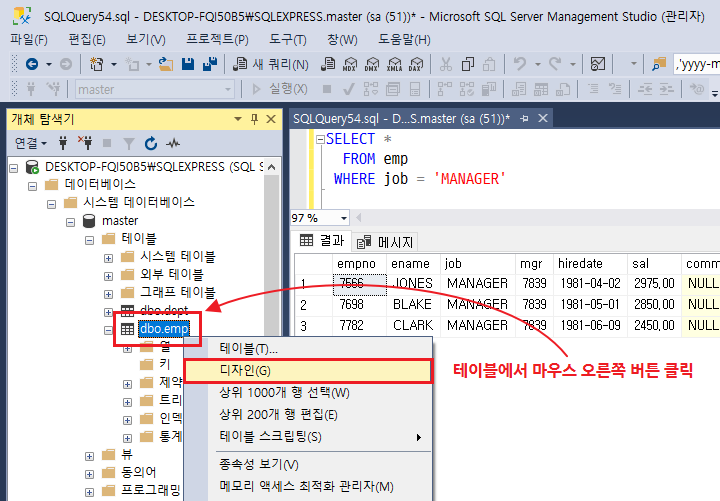Expand the 뷰 folder
This screenshot has height=501, width=720.
point(90,456)
